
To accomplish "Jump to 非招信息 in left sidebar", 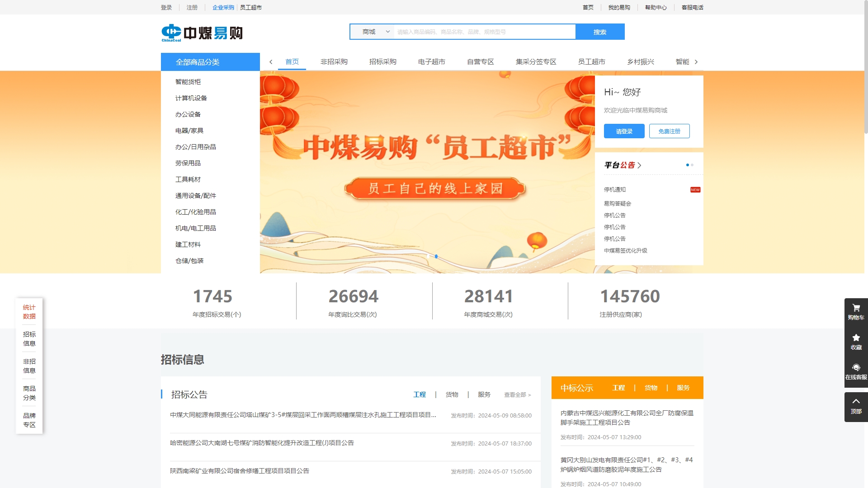I will [29, 366].
